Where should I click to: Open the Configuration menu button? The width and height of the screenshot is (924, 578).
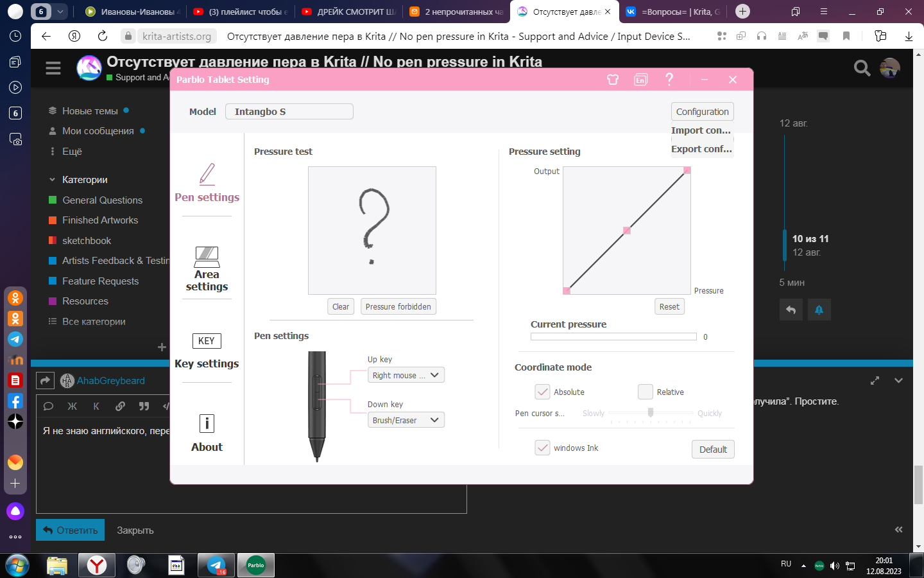(x=702, y=112)
